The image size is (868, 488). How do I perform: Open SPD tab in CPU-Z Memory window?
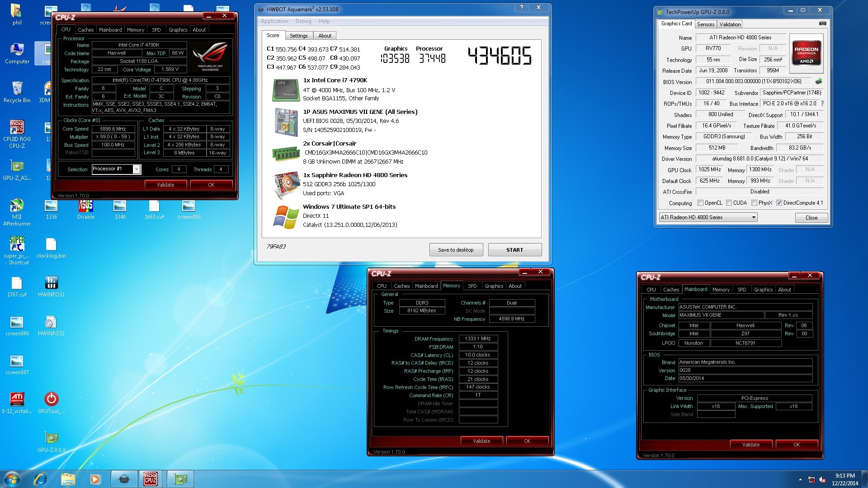(x=472, y=286)
